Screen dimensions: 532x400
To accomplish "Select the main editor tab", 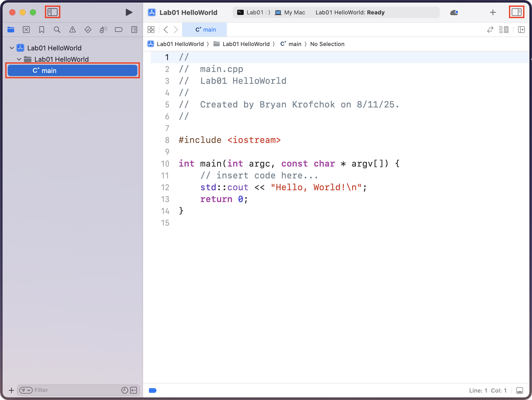I will [205, 30].
